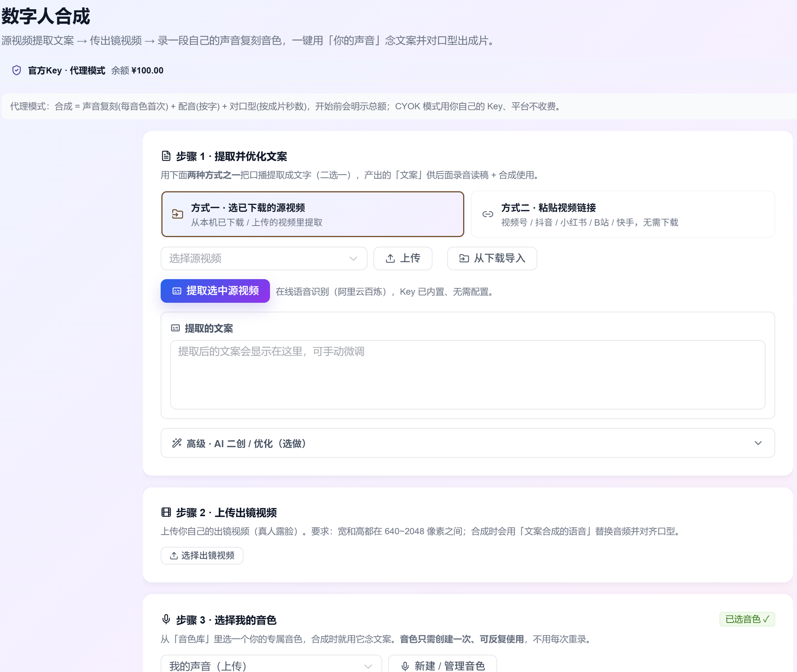Screen dimensions: 797x672
Task: Click 官方Key · 代理模式 label
Action: click(66, 71)
